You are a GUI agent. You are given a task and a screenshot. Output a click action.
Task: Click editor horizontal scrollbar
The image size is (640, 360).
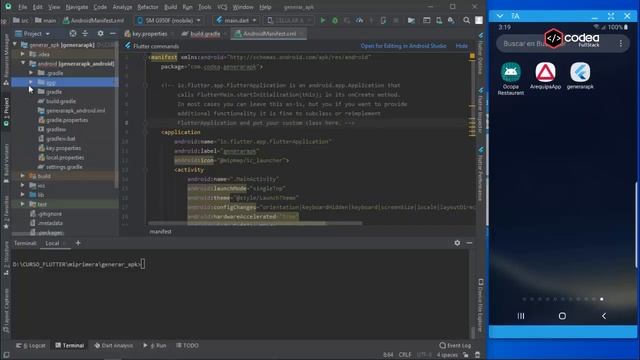tap(255, 223)
